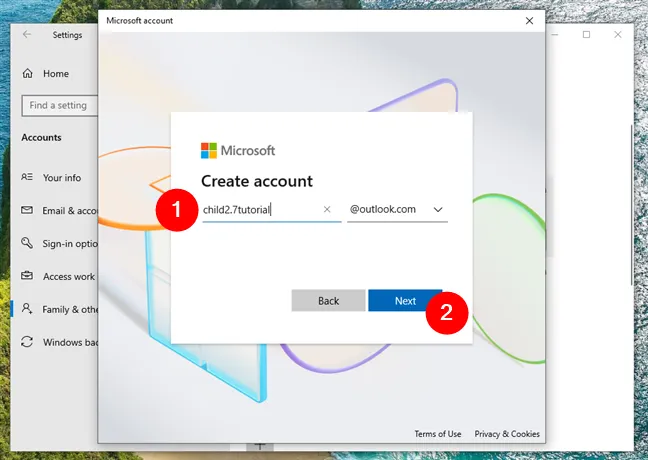Image resolution: width=648 pixels, height=460 pixels.
Task: Open Family & other users section
Action: pyautogui.click(x=55, y=310)
